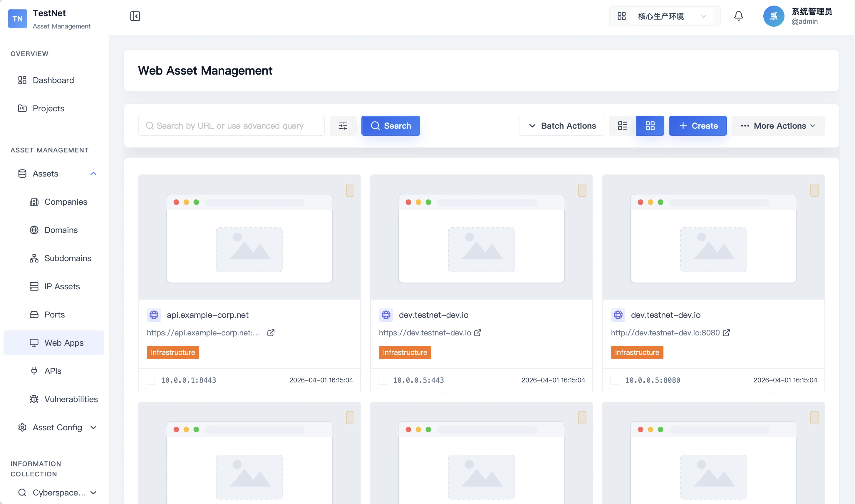Open external link icon for api.example-corp.net URL
855x504 pixels.
(271, 333)
